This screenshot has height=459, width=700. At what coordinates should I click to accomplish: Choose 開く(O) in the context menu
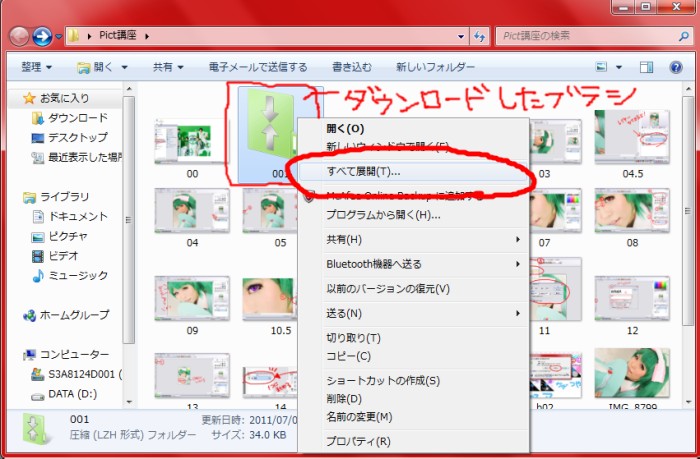[x=413, y=129]
